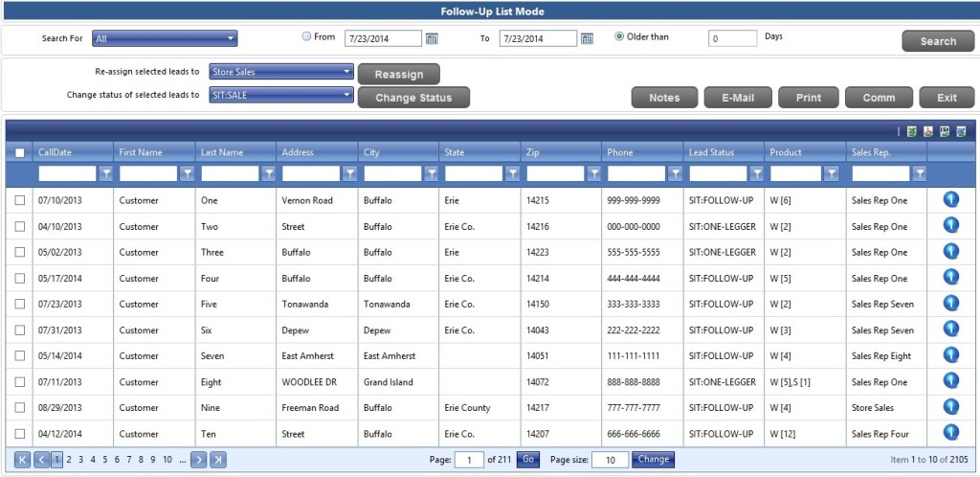
Task: Focus the Older than days field
Action: tap(732, 38)
